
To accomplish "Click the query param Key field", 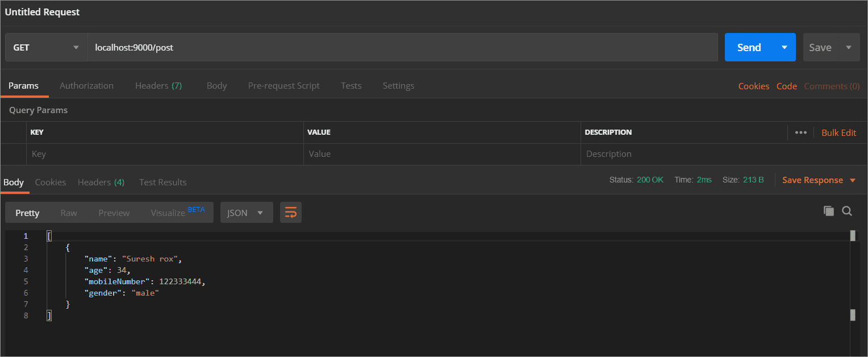I will click(165, 154).
